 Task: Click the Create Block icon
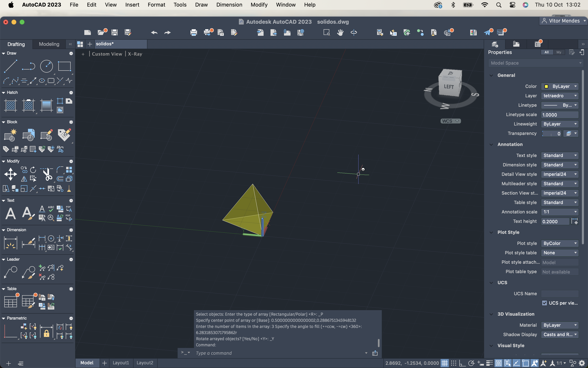pos(11,135)
